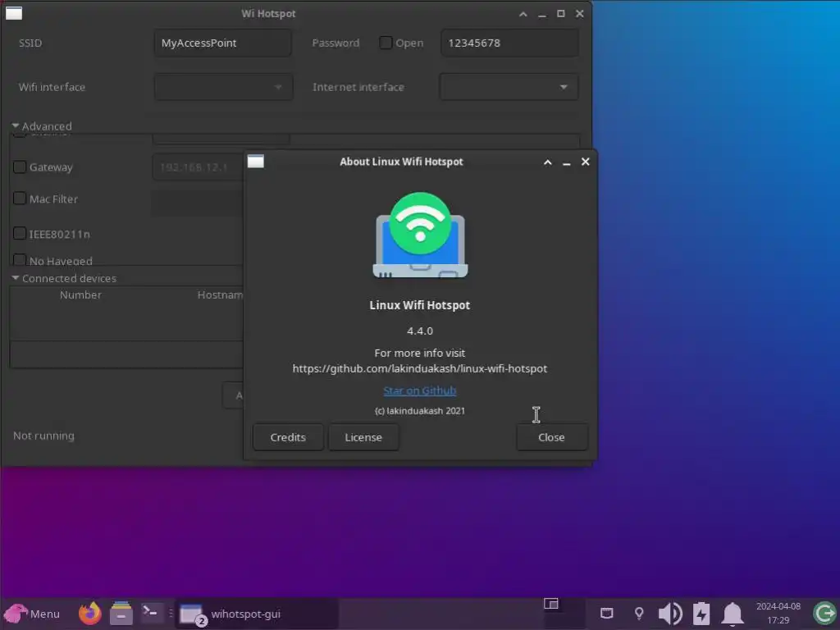Open the License information
Viewport: 840px width, 630px height.
pyautogui.click(x=363, y=437)
